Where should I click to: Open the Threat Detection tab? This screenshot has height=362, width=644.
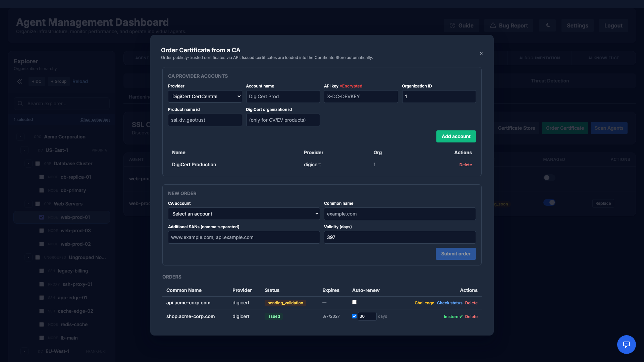tap(550, 81)
